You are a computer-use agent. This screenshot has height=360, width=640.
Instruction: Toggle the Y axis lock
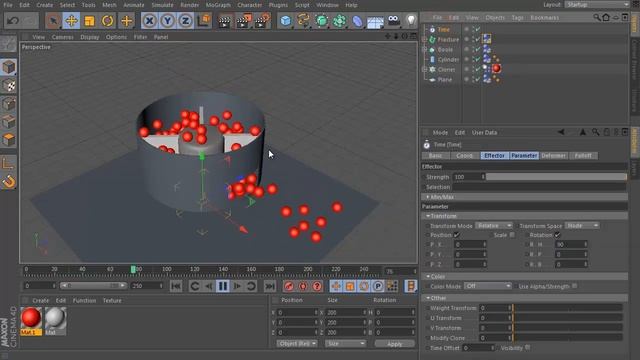[167, 20]
